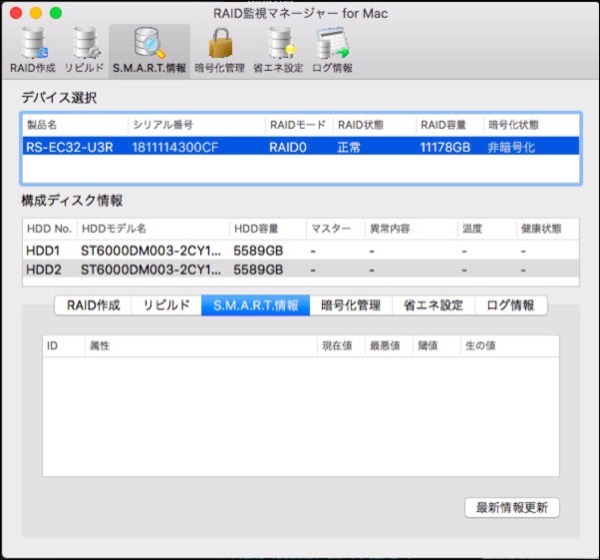Select the HDD2 disk row
Viewport: 600px width, 560px height.
300,270
